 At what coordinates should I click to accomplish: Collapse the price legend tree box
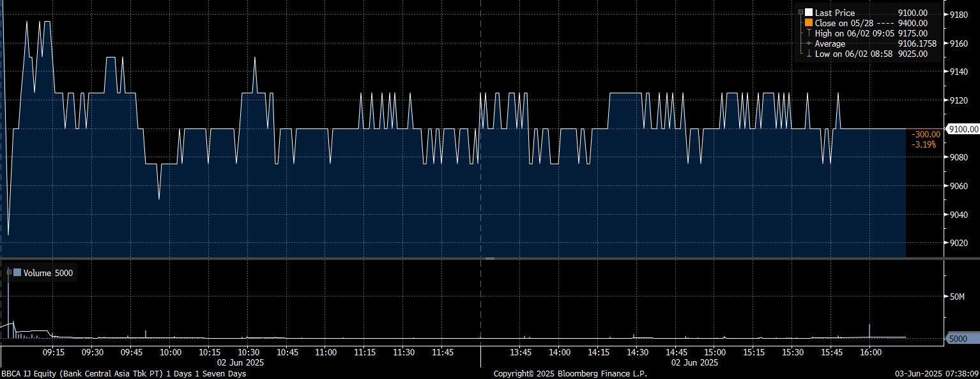pos(800,12)
